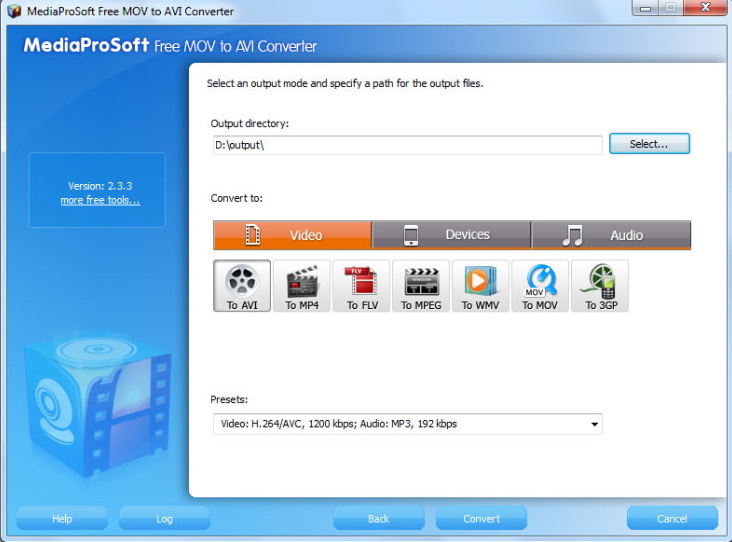Minimize the converter window

(646, 8)
